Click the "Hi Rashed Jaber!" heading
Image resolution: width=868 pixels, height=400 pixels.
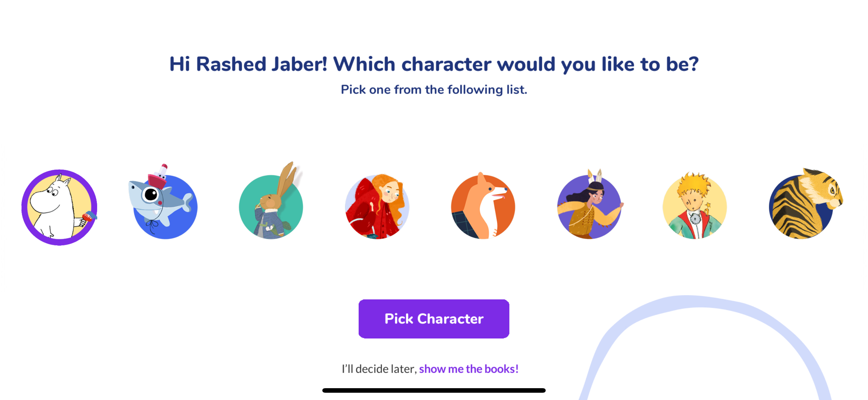tap(434, 64)
